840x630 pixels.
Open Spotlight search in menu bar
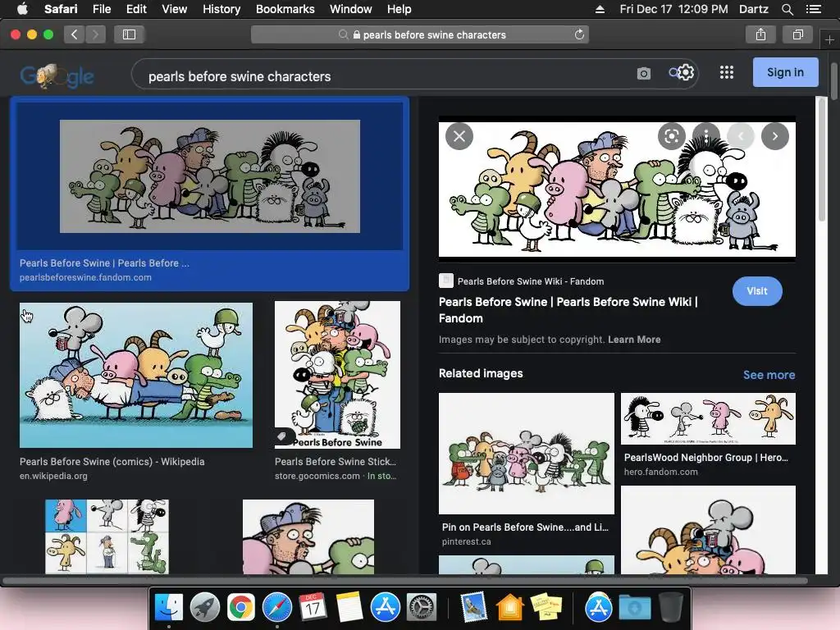(787, 9)
